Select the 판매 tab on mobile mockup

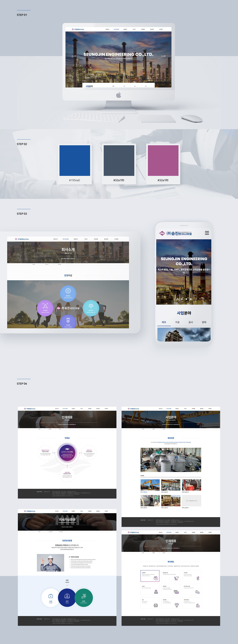(x=204, y=322)
